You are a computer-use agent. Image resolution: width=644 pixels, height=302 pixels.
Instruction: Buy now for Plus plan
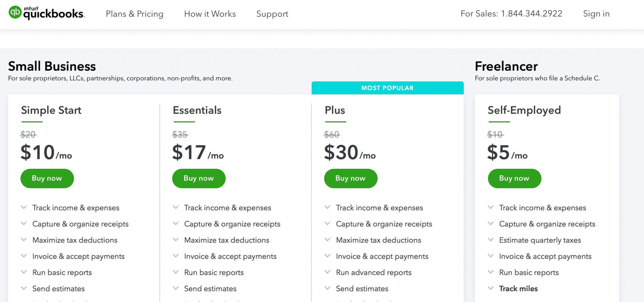click(x=351, y=178)
